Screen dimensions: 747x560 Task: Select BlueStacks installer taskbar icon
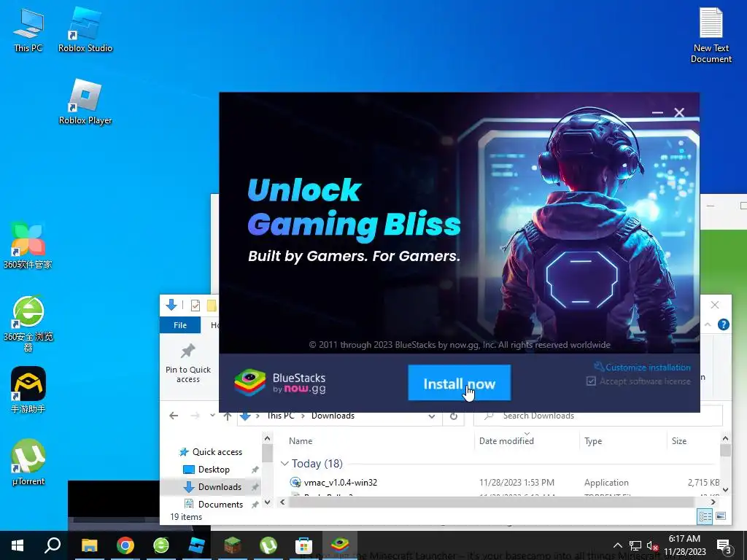(340, 545)
